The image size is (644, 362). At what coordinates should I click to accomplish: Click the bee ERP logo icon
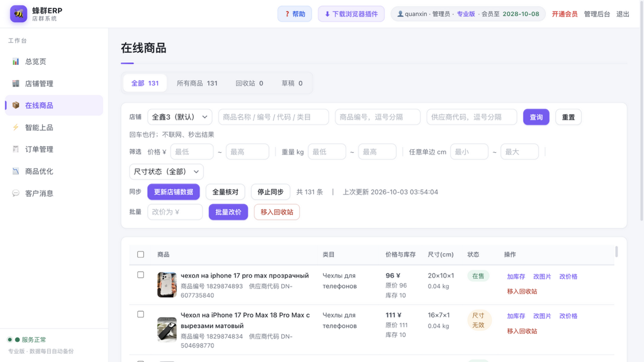click(x=19, y=14)
